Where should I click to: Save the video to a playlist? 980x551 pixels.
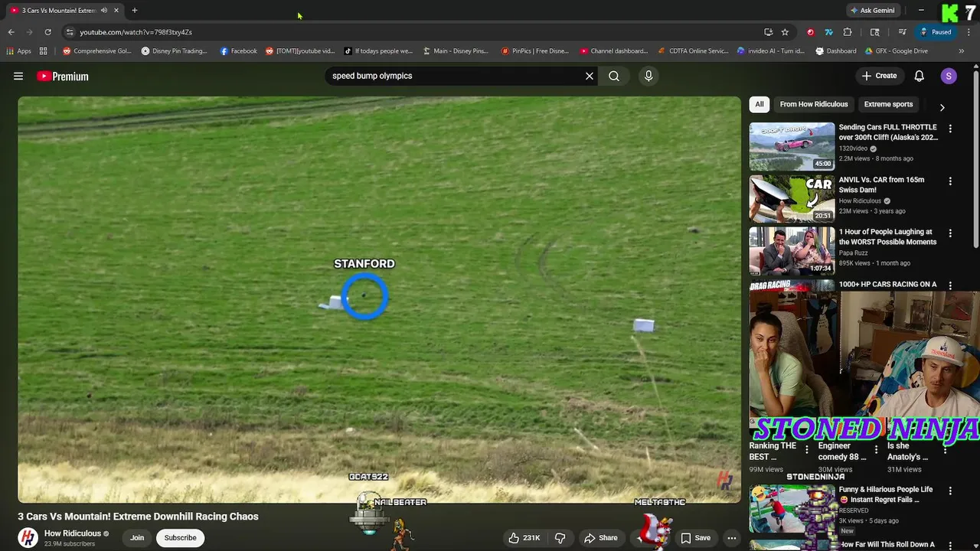click(x=696, y=538)
